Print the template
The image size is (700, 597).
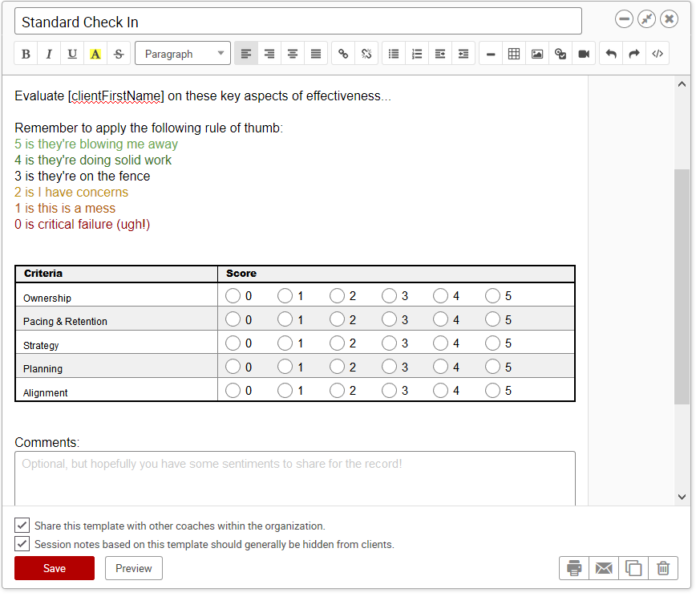tap(574, 568)
